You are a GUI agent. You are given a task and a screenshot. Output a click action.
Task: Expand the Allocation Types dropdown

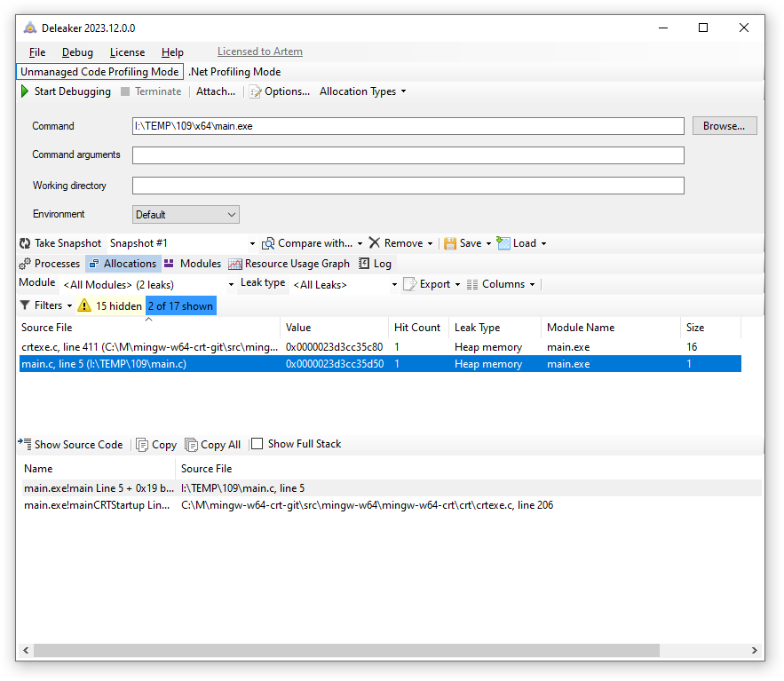tap(361, 91)
